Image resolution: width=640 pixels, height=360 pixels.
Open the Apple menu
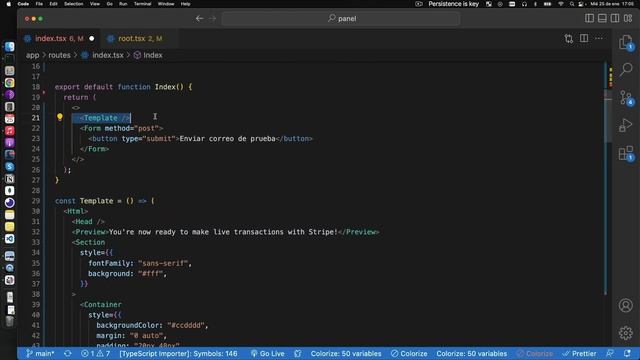coord(9,4)
